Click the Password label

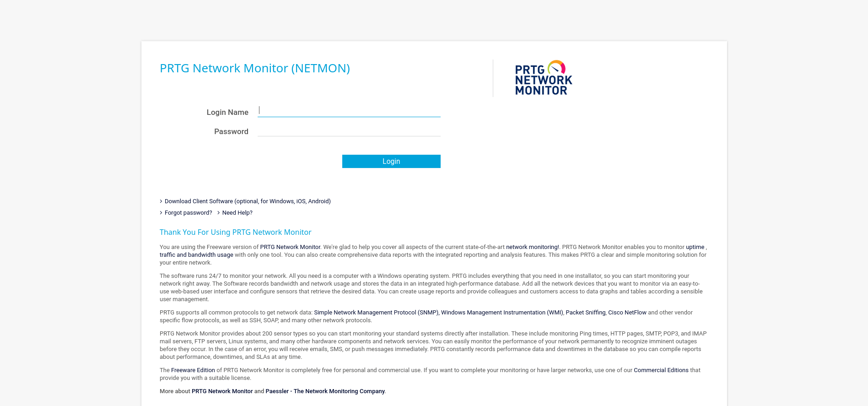[231, 131]
